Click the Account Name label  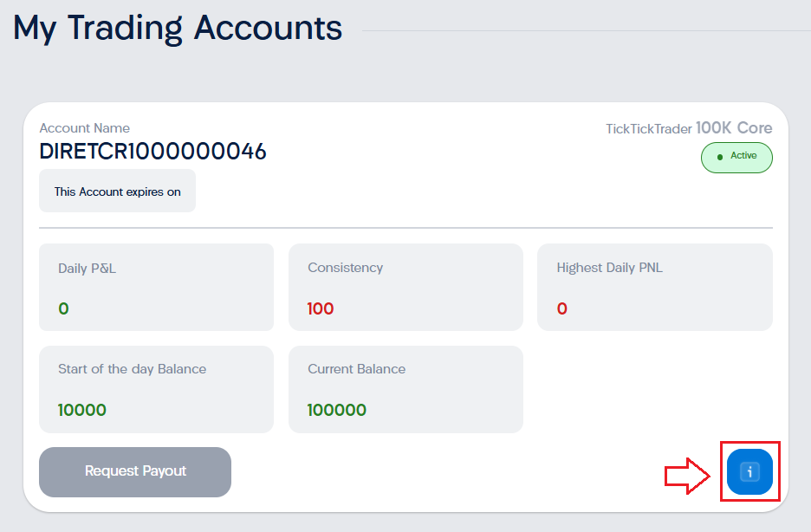85,128
